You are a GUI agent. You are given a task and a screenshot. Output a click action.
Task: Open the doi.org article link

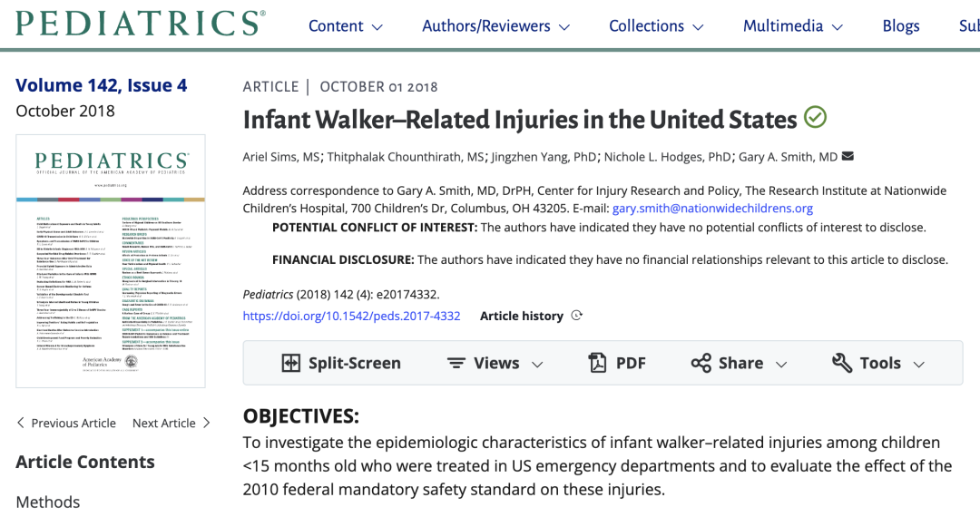click(x=351, y=316)
